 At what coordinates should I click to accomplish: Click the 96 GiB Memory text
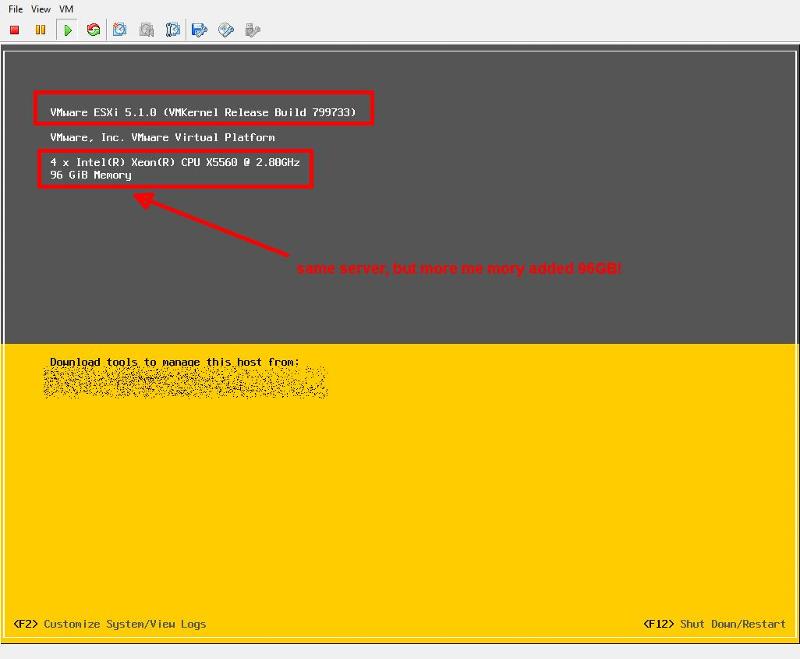tap(91, 175)
